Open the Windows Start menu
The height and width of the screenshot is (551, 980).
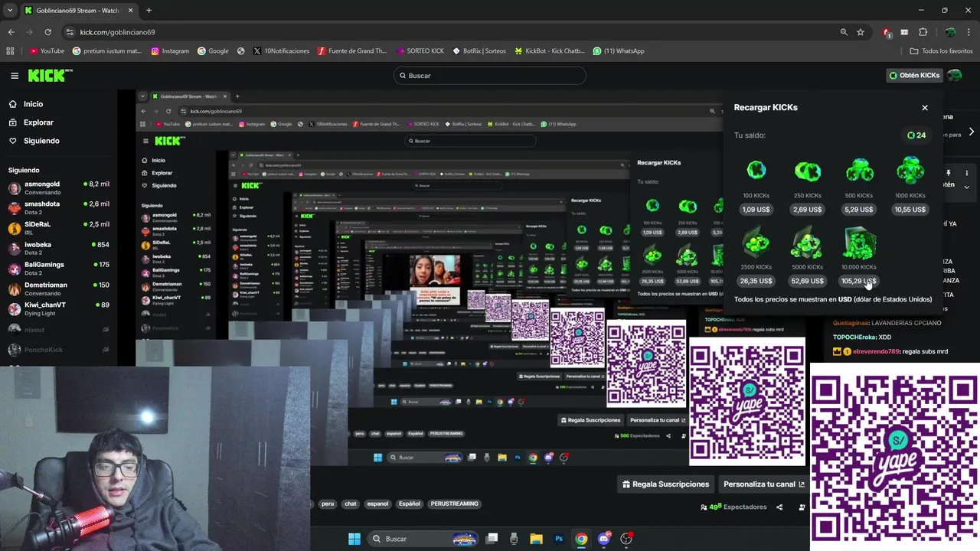point(354,539)
